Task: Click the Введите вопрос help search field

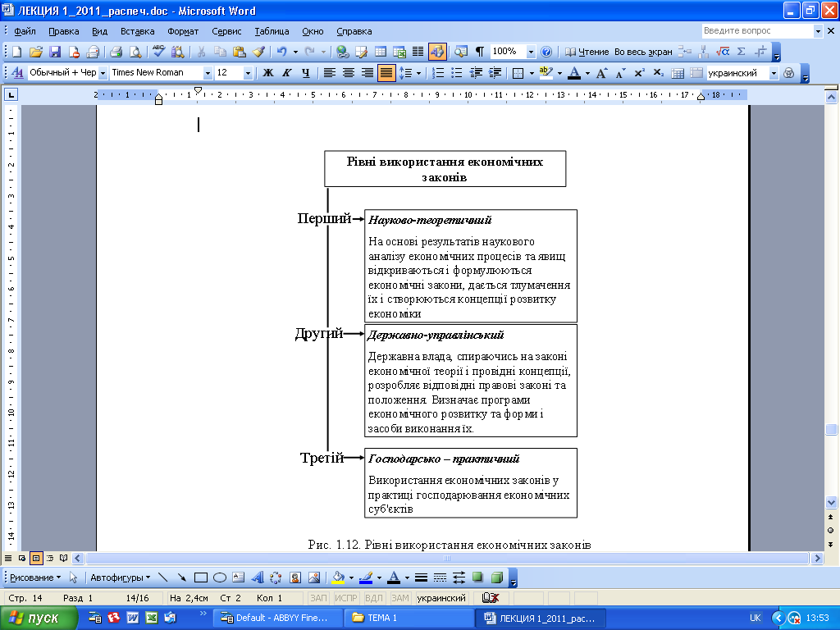Action: point(757,31)
